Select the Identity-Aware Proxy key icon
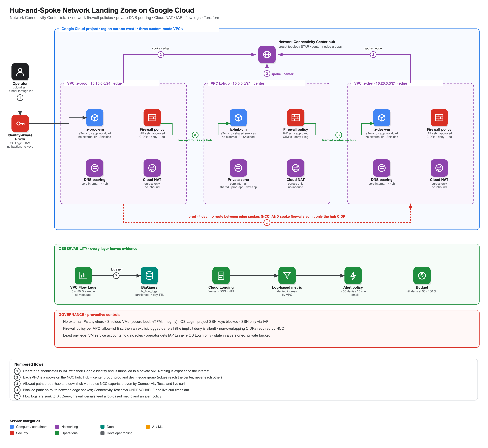Image resolution: width=488 pixels, height=448 pixels. pos(20,123)
